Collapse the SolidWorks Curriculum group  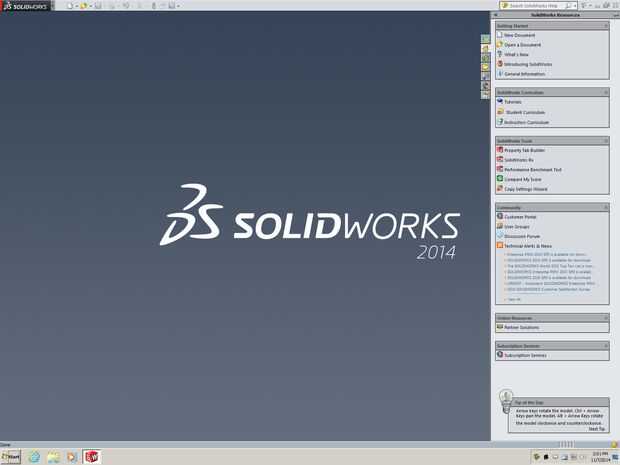[x=606, y=92]
